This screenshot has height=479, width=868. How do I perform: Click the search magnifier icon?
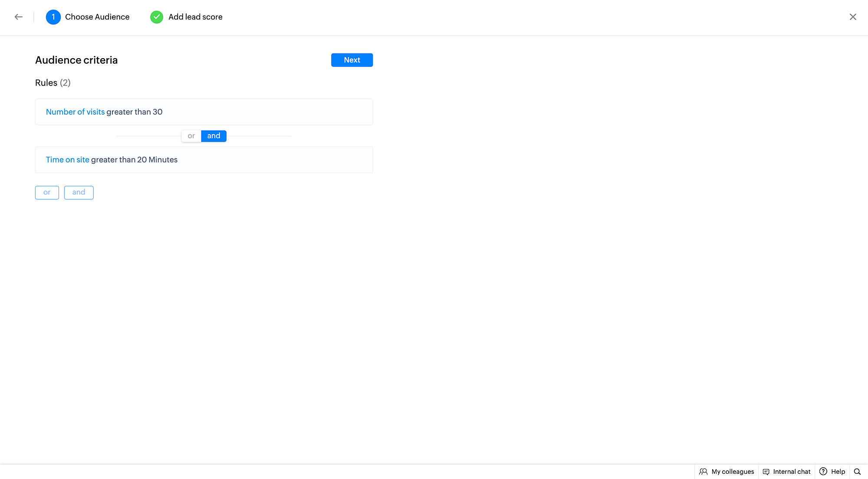(857, 472)
